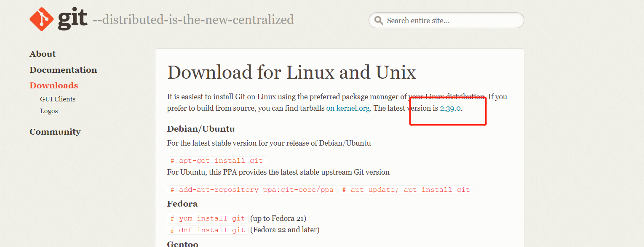Open the Documentation section
Screen dimensions: 644x247
(63, 70)
